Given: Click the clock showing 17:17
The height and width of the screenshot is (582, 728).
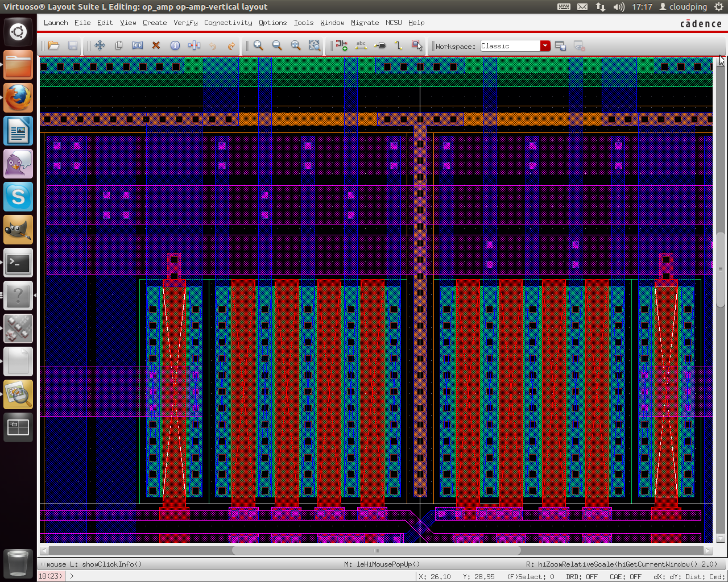Looking at the screenshot, I should (x=642, y=7).
